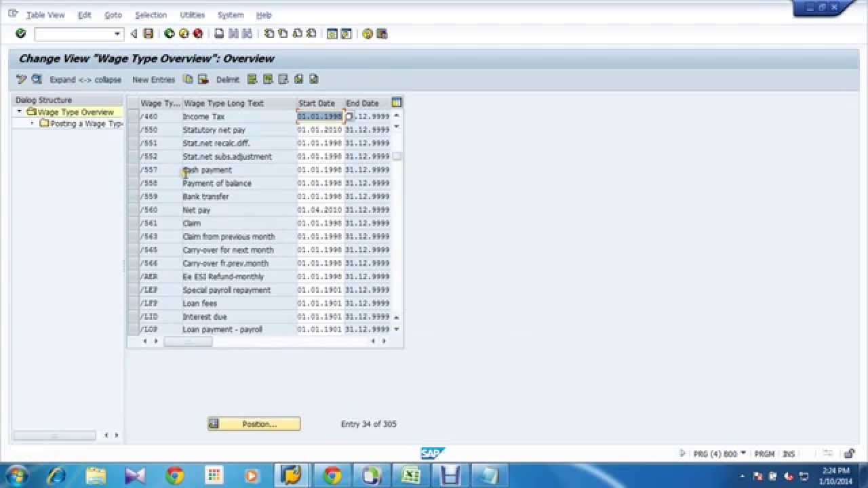Select row /460 Income Tax selector
Viewport: 868px width, 488px height.
pos(133,117)
